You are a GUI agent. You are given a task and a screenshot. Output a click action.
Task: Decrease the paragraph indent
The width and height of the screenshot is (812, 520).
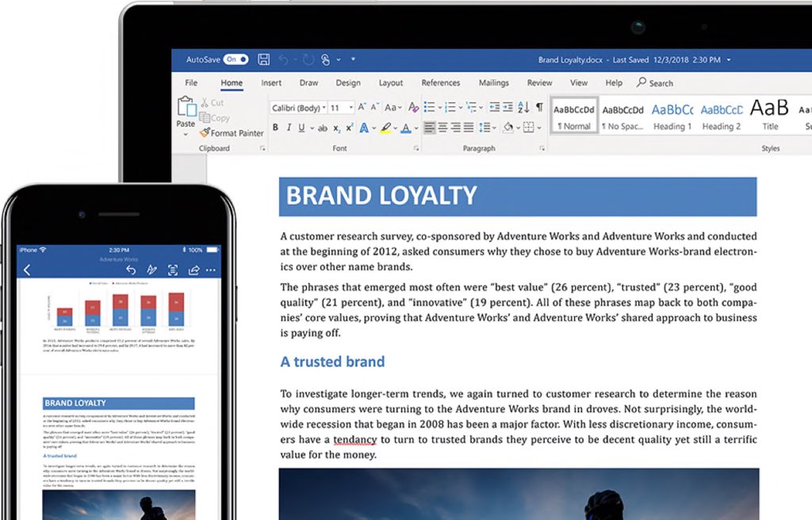pos(495,107)
